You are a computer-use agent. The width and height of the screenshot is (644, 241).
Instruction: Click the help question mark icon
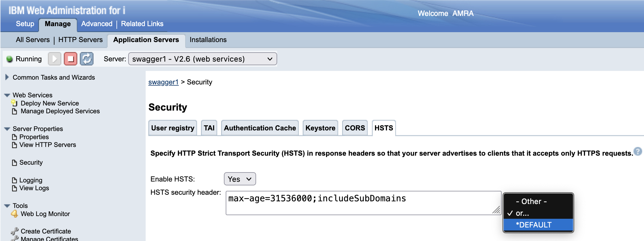(638, 151)
